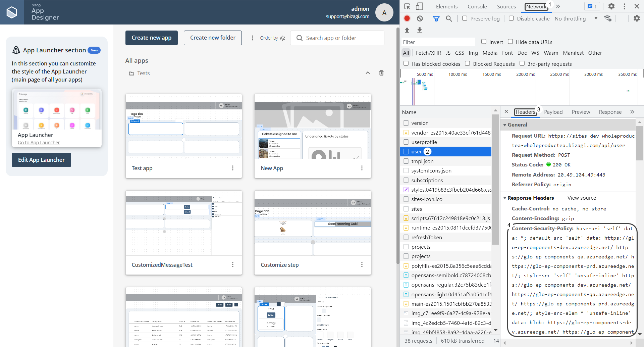
Task: Switch to the Elements tab
Action: [x=446, y=6]
